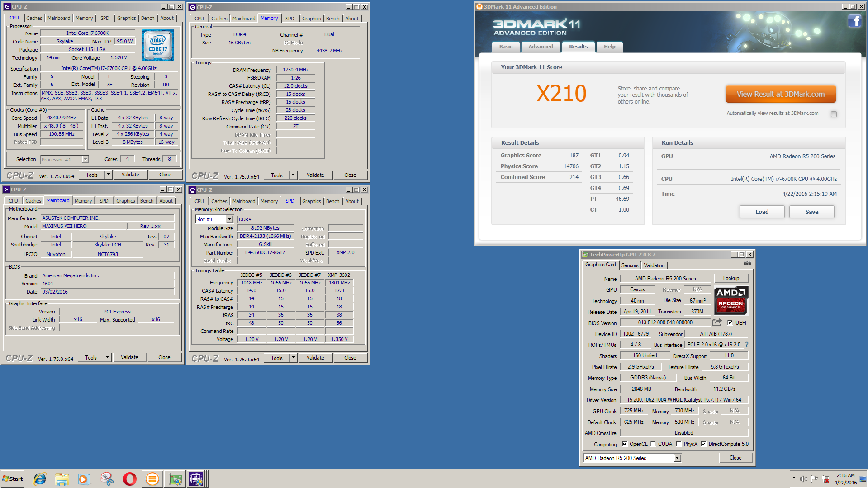
Task: Toggle the DirectCompute 5.0 checkbox
Action: [x=703, y=444]
